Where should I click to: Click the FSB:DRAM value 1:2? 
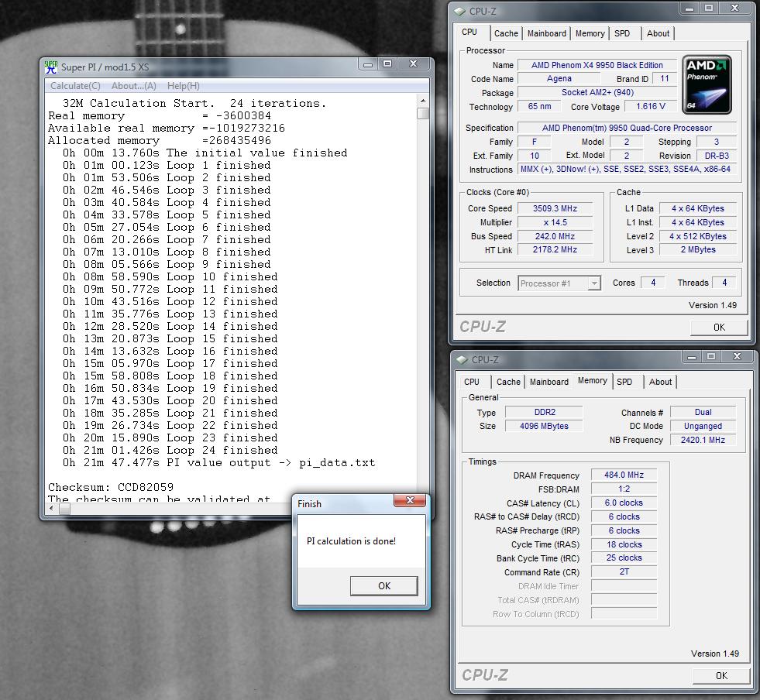[624, 489]
